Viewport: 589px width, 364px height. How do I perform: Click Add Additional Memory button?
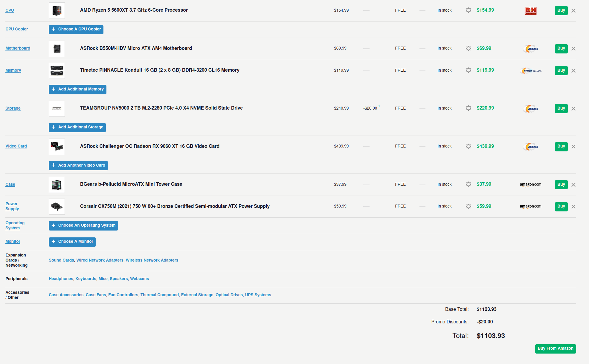click(x=77, y=89)
